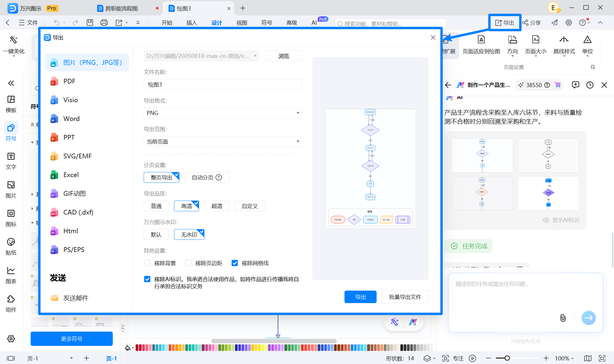
Task: Open the 视图 ribbon tab
Action: click(242, 23)
